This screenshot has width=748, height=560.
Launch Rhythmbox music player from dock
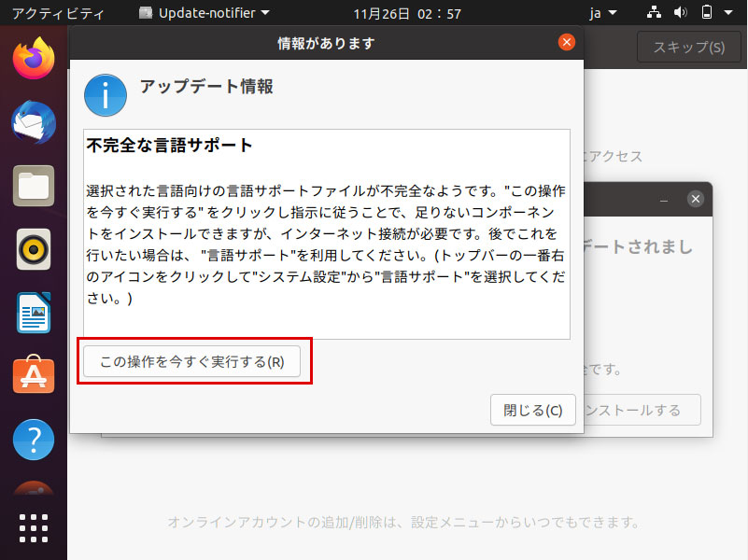pos(34,249)
